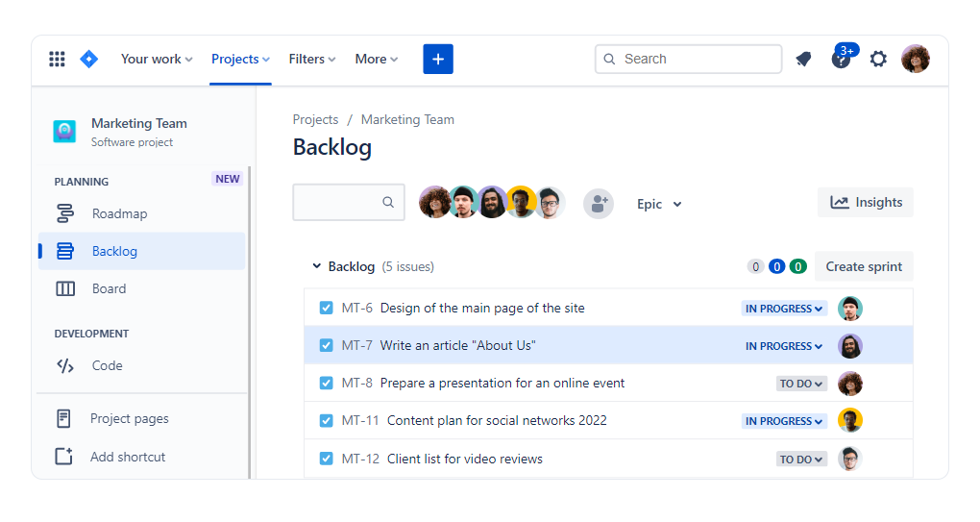Click assignee avatar on MT-6 row

click(x=850, y=309)
